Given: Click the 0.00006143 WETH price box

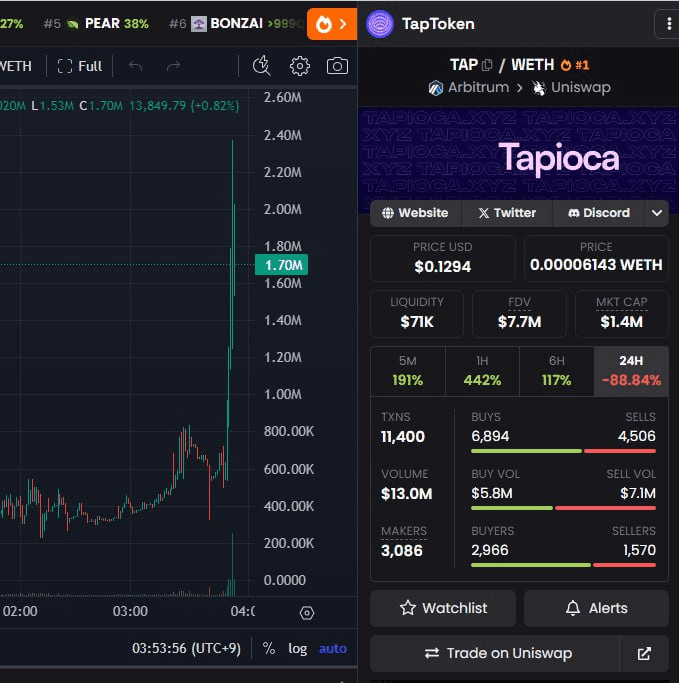Looking at the screenshot, I should coord(596,258).
